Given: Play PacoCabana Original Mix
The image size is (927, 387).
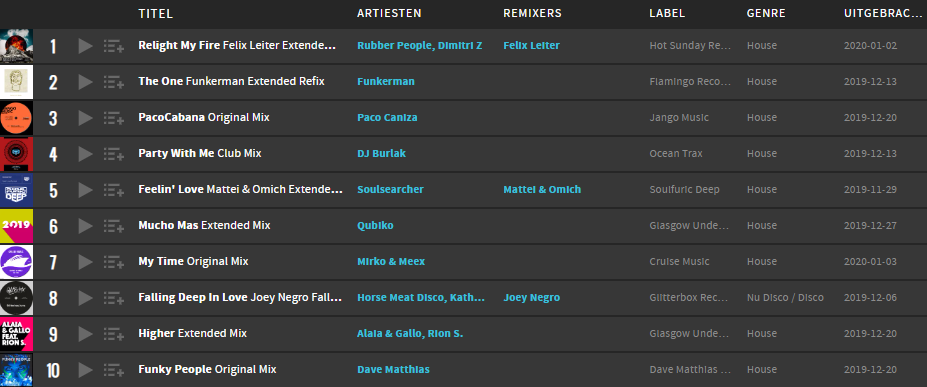Looking at the screenshot, I should point(85,118).
